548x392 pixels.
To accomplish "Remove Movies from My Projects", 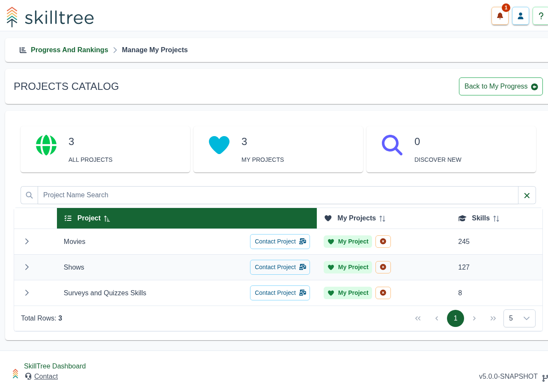I will pyautogui.click(x=383, y=241).
